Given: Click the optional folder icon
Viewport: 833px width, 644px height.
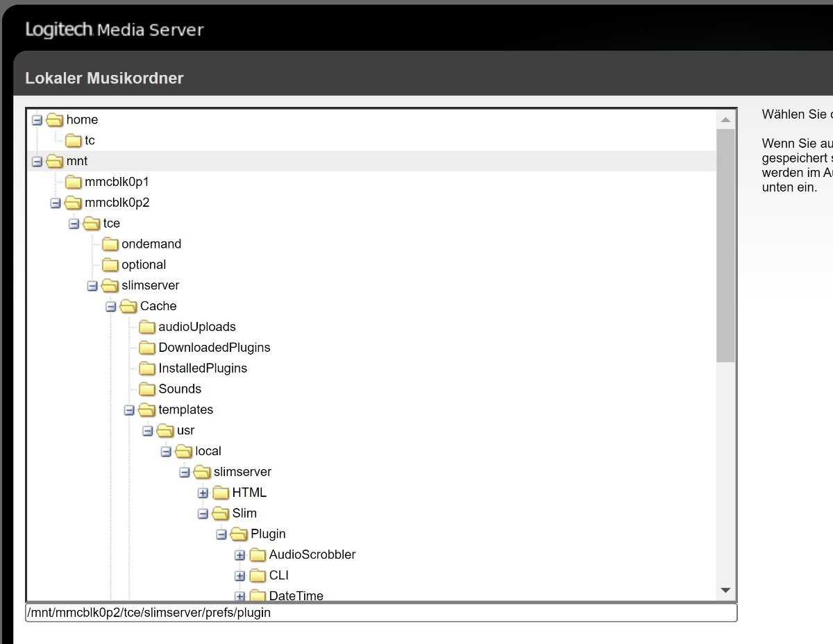Looking at the screenshot, I should [x=110, y=265].
